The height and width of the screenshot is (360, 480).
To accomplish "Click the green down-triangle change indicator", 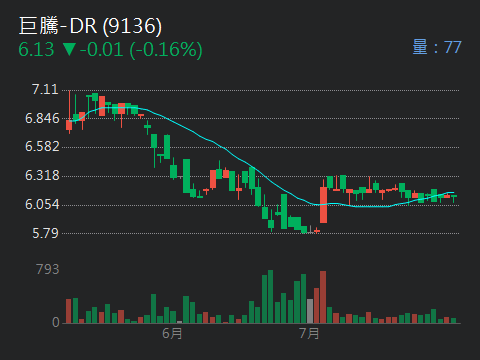I will point(69,49).
